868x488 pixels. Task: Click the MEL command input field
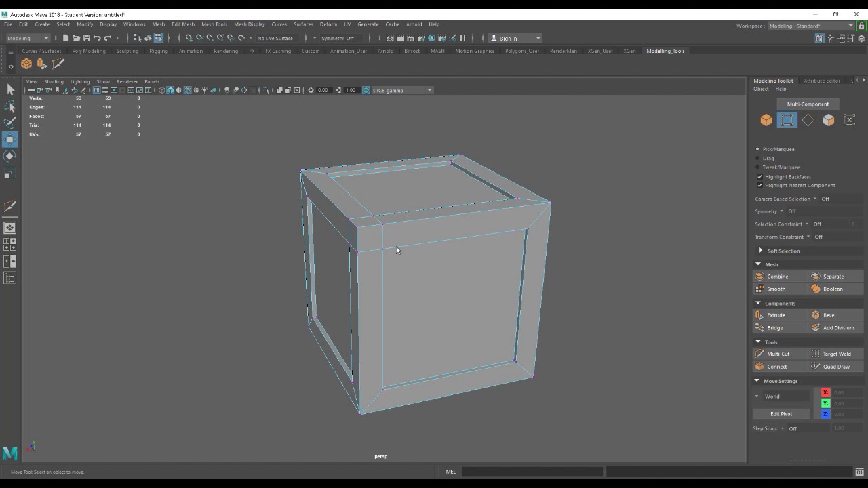[532, 472]
